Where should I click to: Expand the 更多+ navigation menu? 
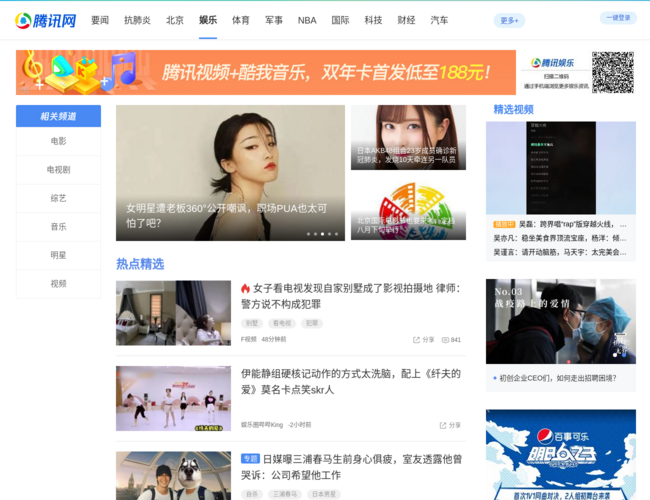tap(509, 20)
